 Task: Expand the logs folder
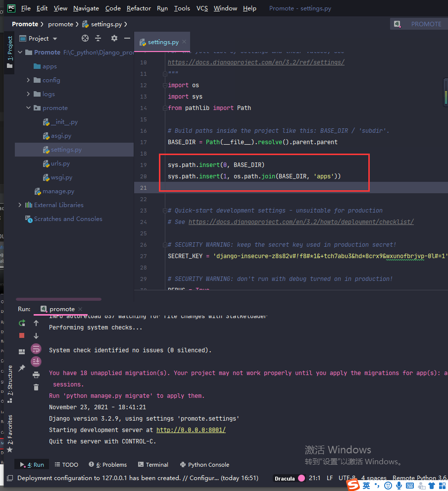pos(29,94)
